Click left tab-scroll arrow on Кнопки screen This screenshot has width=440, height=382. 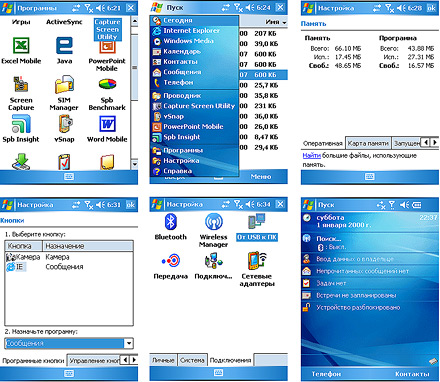[125, 360]
